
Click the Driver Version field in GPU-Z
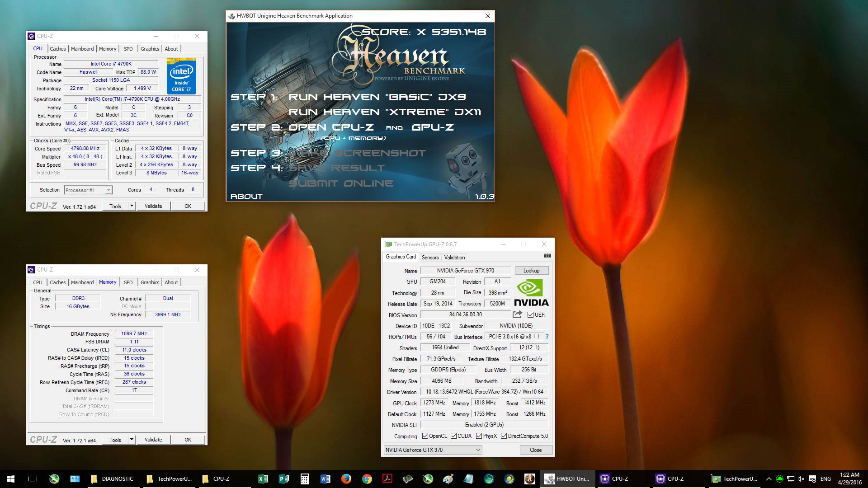[484, 392]
